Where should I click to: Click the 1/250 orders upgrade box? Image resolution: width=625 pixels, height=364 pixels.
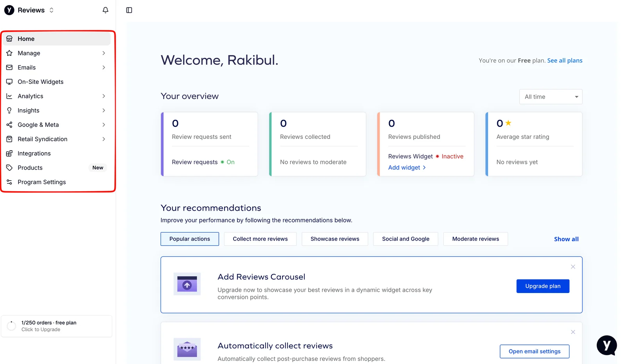pyautogui.click(x=57, y=326)
